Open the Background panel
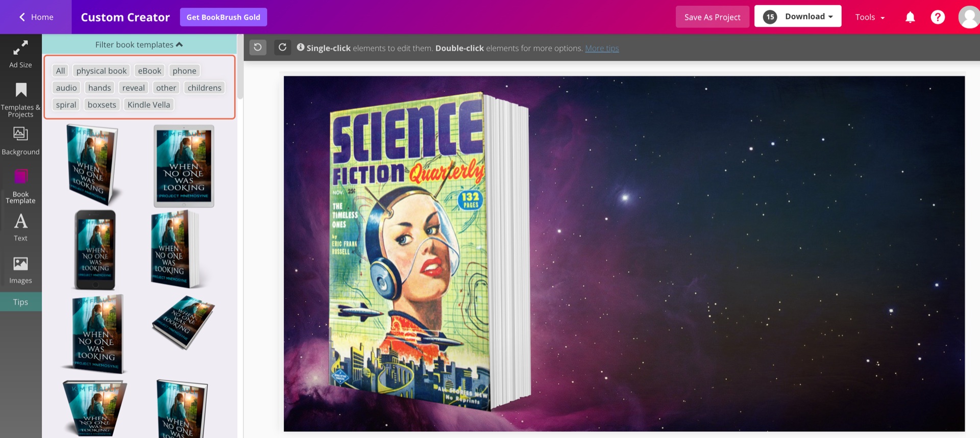Screen dimensions: 980x438 pos(20,141)
